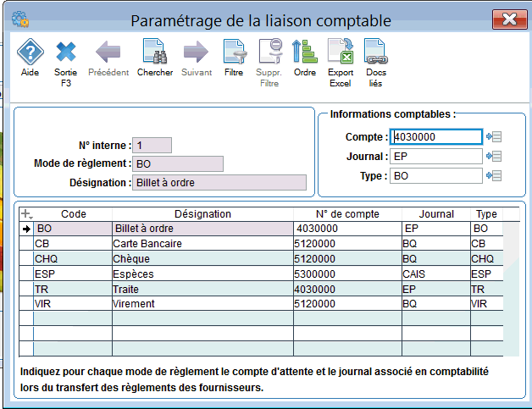Click into the Compte field

coord(436,136)
